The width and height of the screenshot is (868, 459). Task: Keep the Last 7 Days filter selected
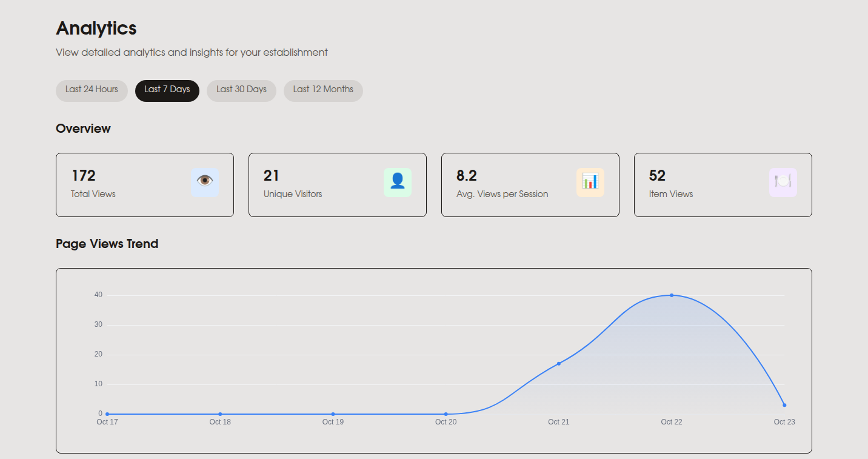167,90
